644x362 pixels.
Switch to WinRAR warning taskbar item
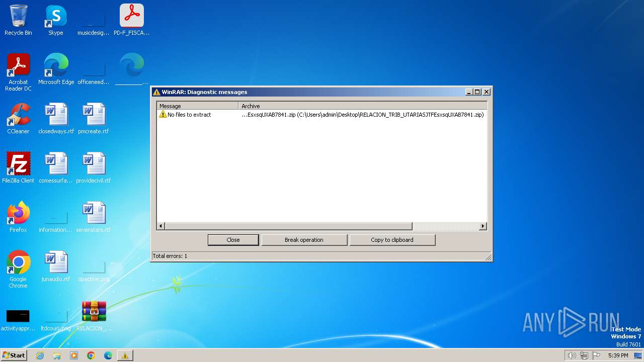(x=125, y=355)
